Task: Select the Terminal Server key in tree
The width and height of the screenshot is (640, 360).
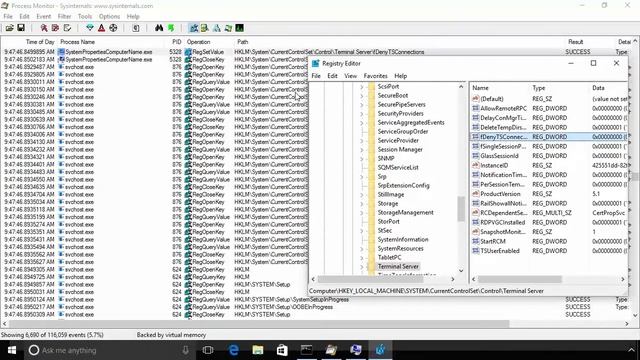Action: (x=398, y=267)
